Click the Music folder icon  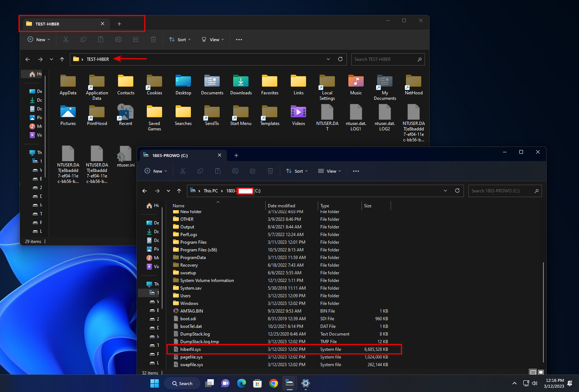356,81
